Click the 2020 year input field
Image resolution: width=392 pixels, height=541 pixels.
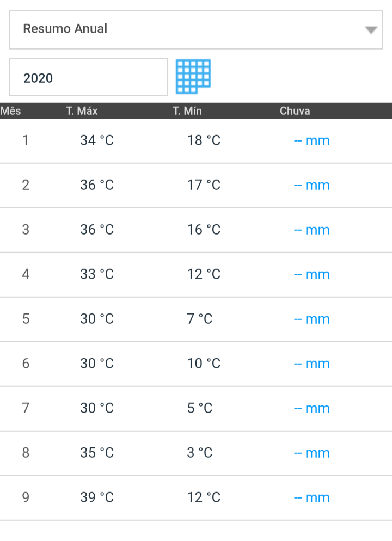click(x=89, y=77)
